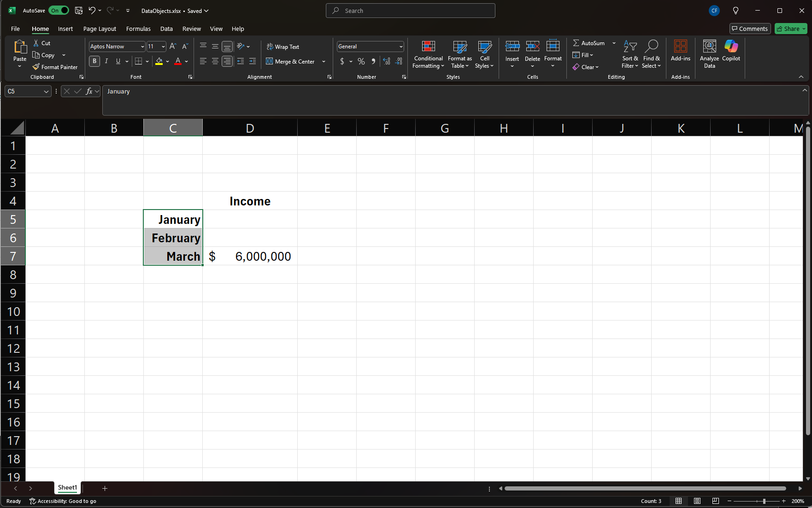The width and height of the screenshot is (812, 508).
Task: Increase Decimal places
Action: pos(387,61)
